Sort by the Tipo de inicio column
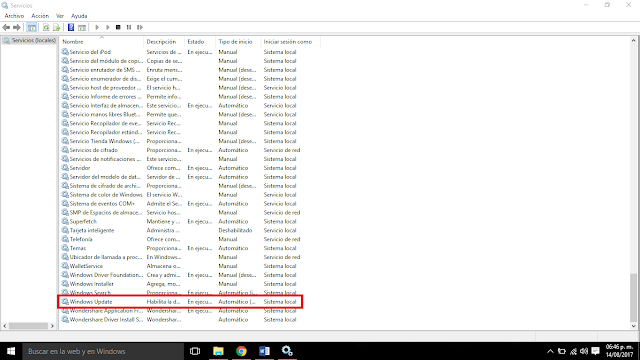Image resolution: width=640 pixels, height=360 pixels. pos(238,42)
